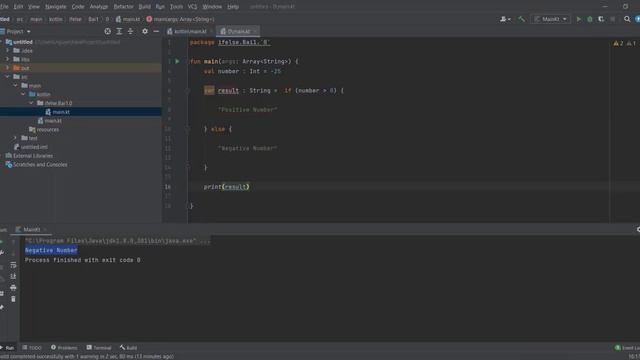Click the main.kt breadcrumb in navigation bar
The height and width of the screenshot is (360, 640).
[x=128, y=19]
